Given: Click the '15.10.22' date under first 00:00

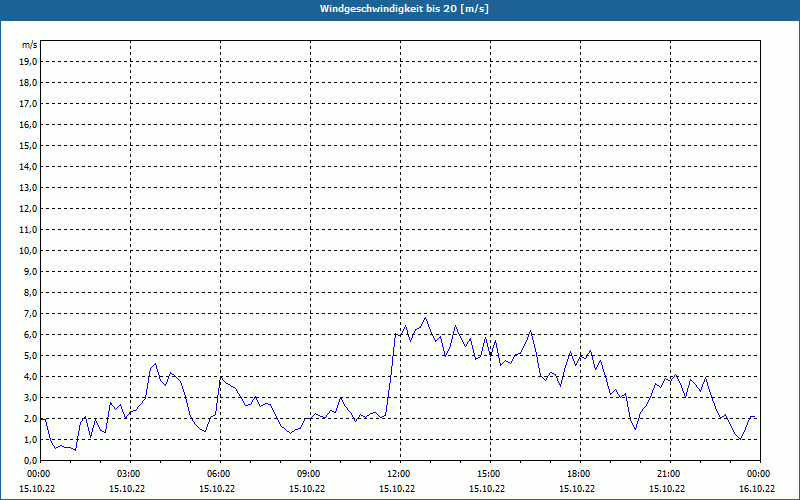Looking at the screenshot, I should coord(37,488).
